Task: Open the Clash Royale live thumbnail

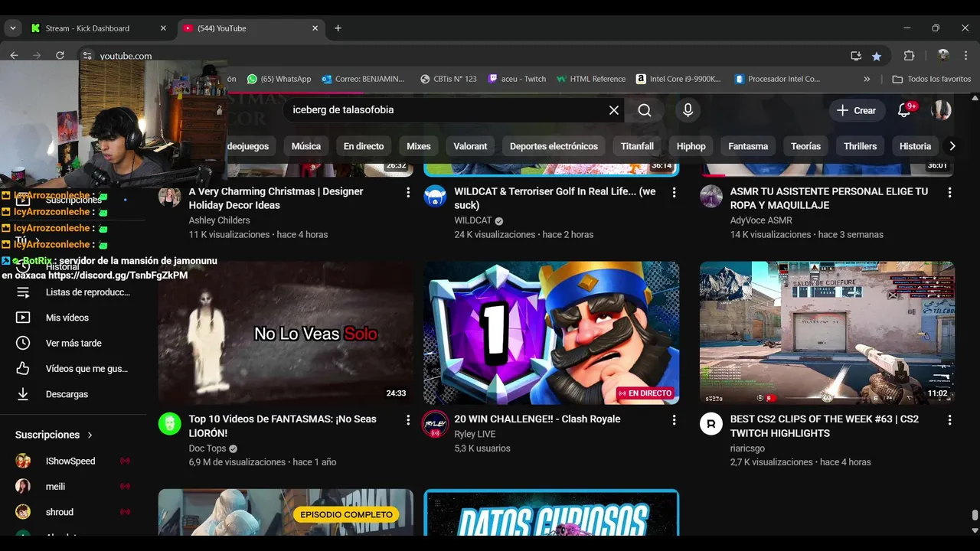Action: (551, 333)
